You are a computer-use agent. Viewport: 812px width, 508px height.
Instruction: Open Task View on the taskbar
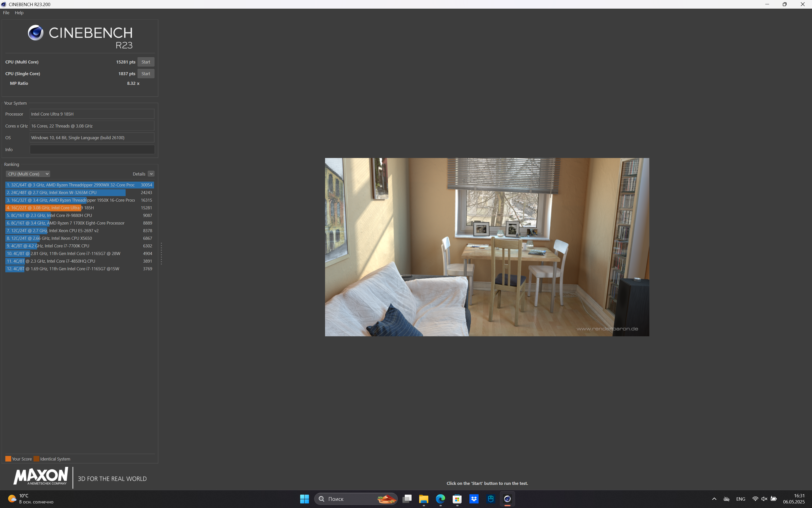coord(407,499)
